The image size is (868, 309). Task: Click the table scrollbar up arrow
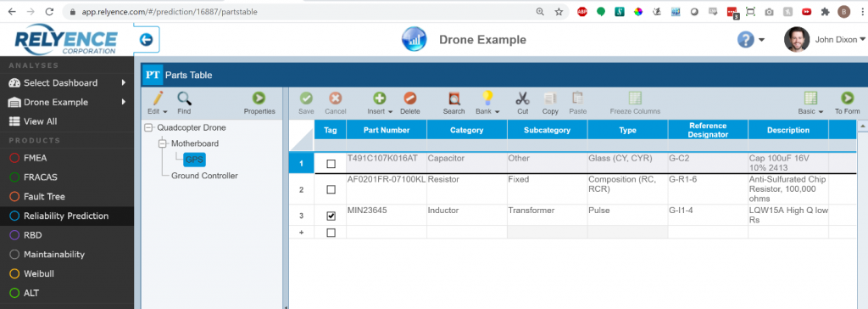click(x=862, y=126)
